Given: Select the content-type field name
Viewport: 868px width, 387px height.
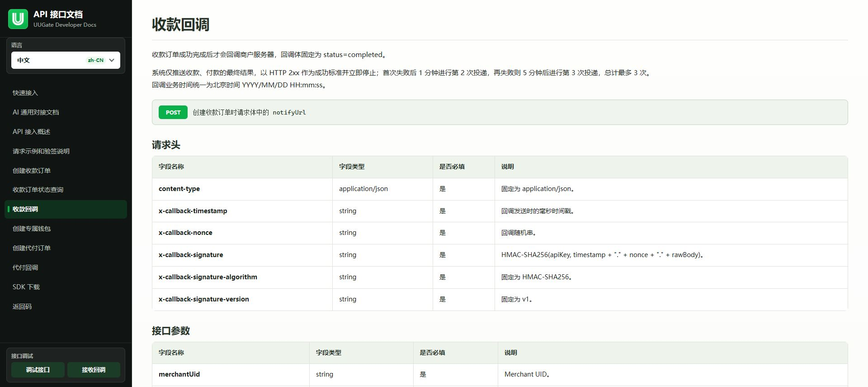Looking at the screenshot, I should [x=179, y=189].
